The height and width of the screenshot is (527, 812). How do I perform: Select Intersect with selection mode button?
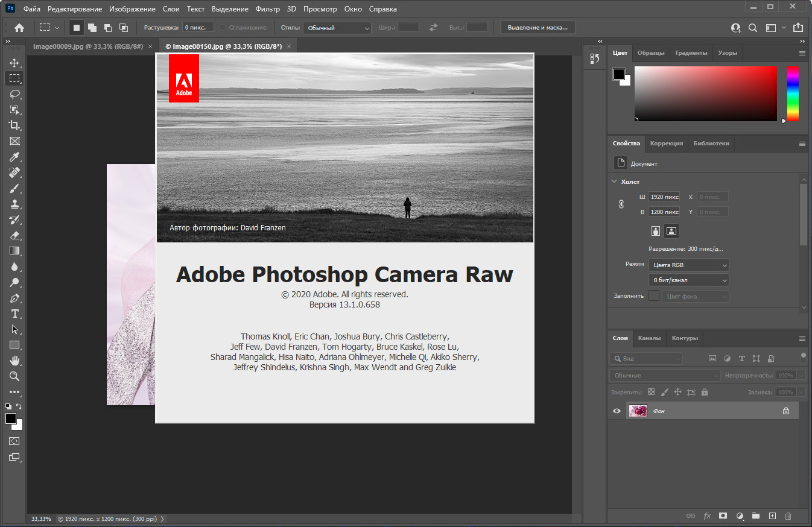click(124, 28)
